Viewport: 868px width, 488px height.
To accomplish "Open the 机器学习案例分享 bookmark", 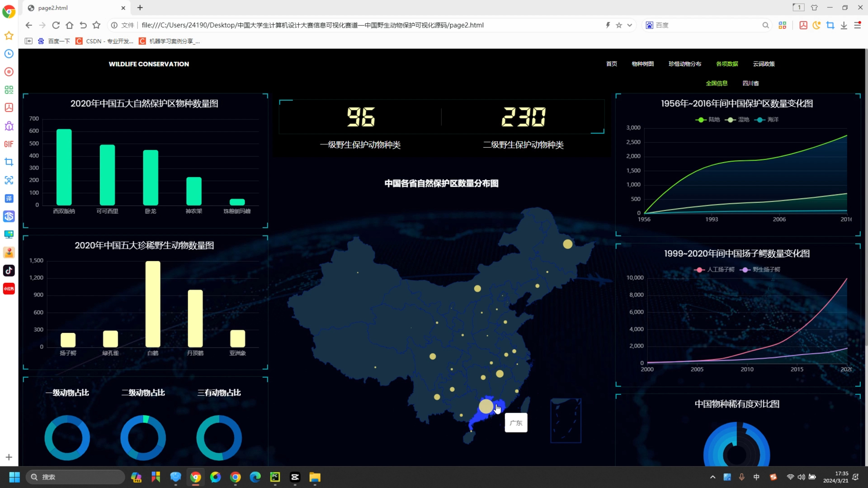I will (x=170, y=41).
